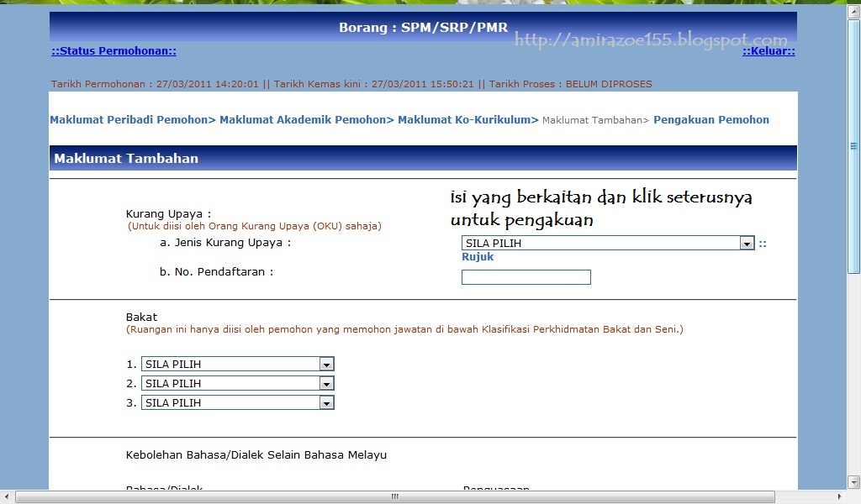Click the arrow of Bakat dropdown 2
Viewport: 861px width, 504px height.
coord(327,383)
